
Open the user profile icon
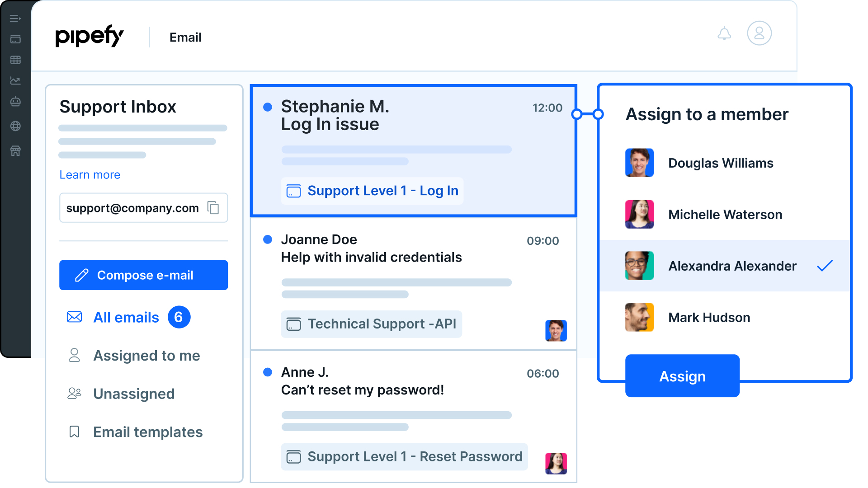pyautogui.click(x=759, y=33)
